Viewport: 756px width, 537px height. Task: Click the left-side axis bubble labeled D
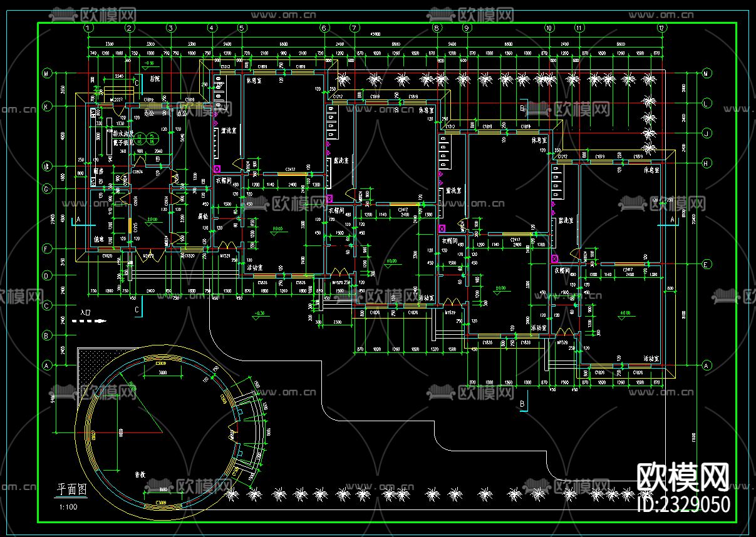(46, 275)
